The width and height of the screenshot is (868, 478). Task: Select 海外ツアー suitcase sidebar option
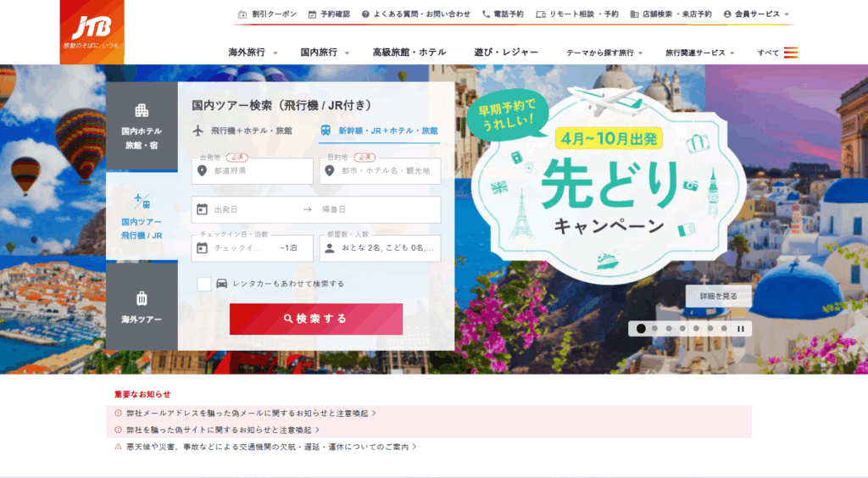click(142, 307)
